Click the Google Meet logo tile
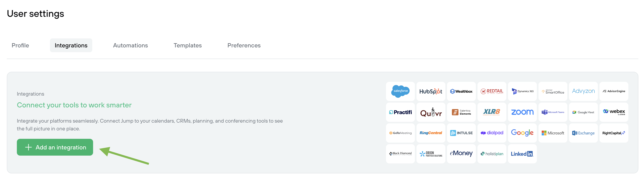This screenshot has height=184, width=644. click(x=583, y=112)
